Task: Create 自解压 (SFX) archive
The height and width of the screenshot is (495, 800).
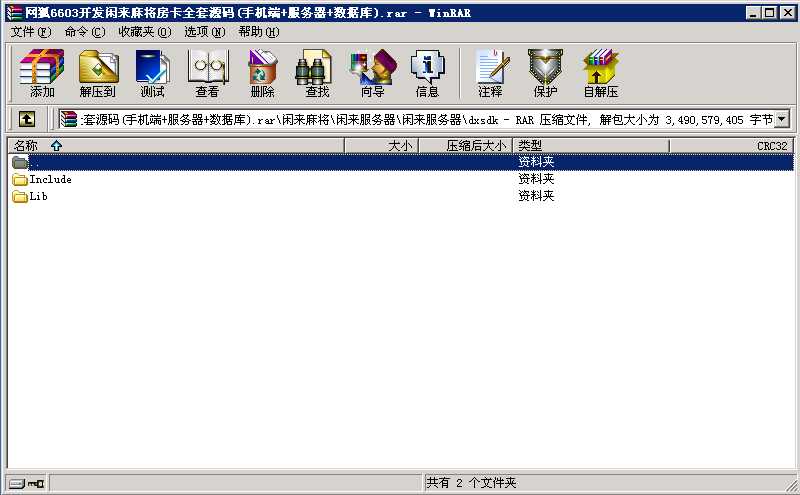Action: tap(601, 73)
